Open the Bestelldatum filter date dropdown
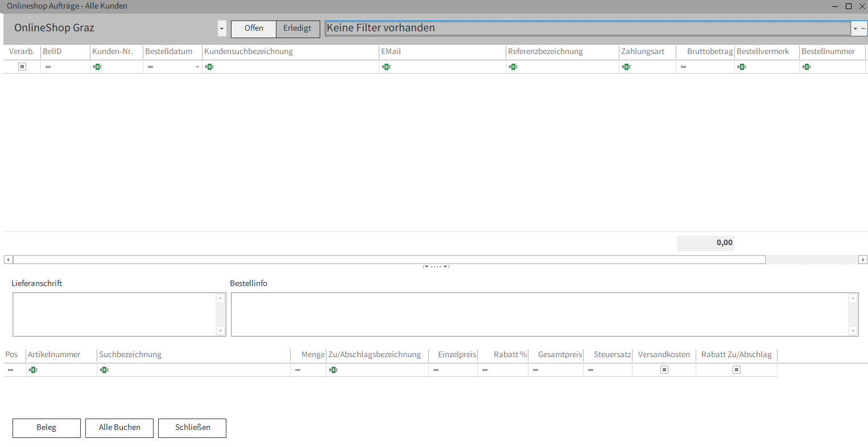Viewport: 868px width, 447px height. point(197,67)
